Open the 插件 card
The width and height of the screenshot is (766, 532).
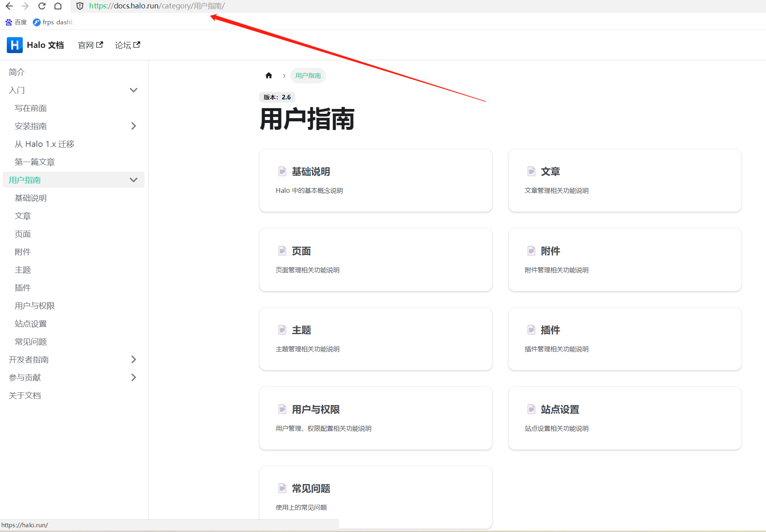pos(625,339)
